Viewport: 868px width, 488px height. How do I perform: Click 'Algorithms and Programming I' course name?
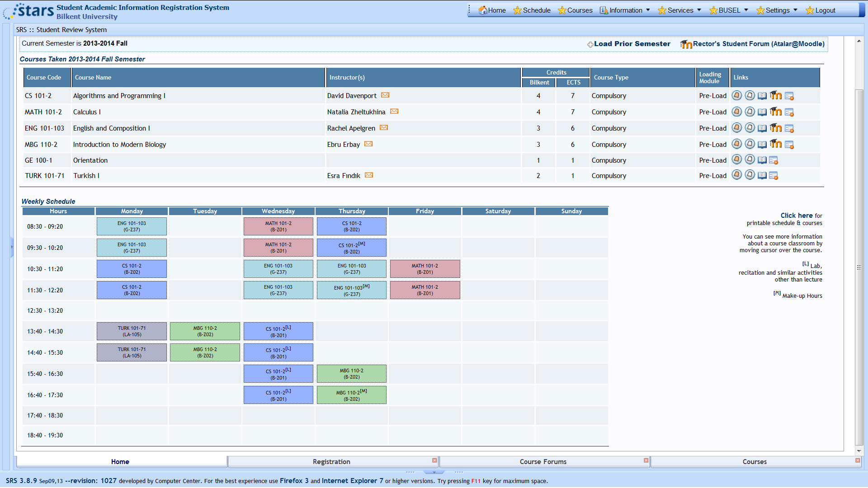(x=119, y=96)
